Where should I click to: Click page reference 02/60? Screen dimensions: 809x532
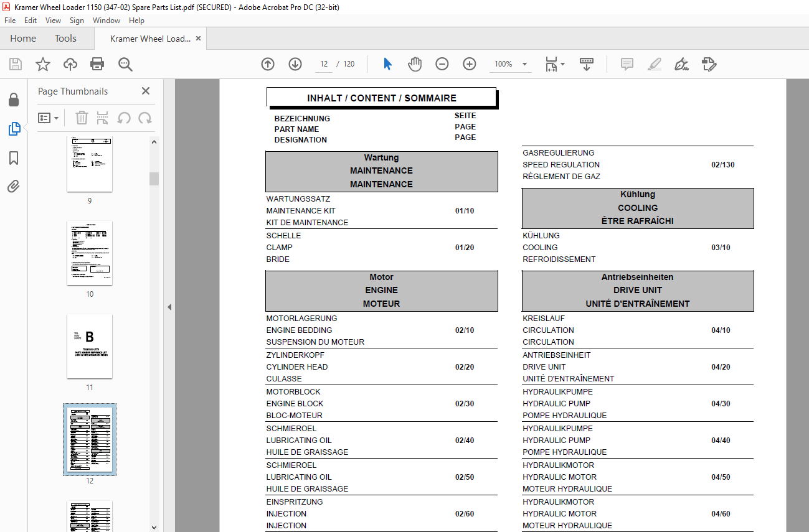[465, 514]
